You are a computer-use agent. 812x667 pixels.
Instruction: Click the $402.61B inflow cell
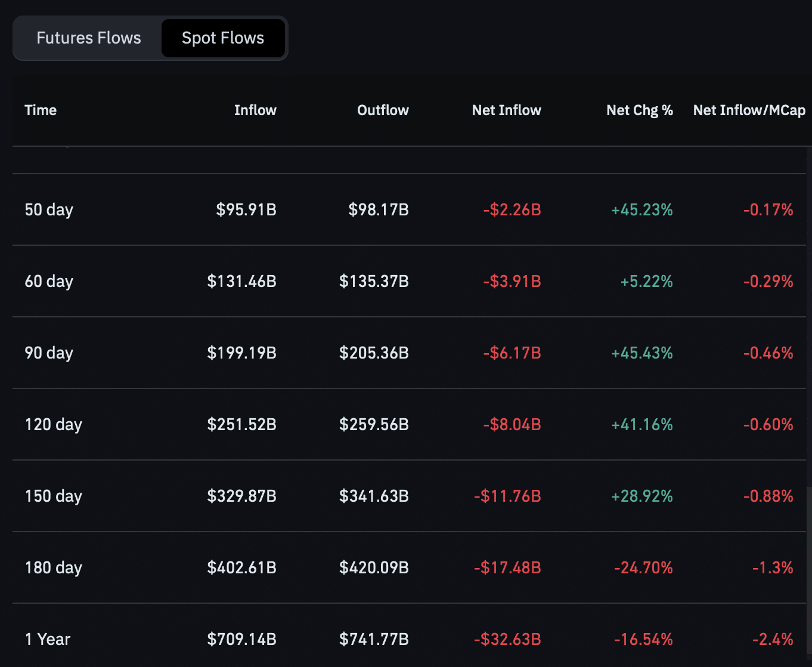[x=241, y=568]
